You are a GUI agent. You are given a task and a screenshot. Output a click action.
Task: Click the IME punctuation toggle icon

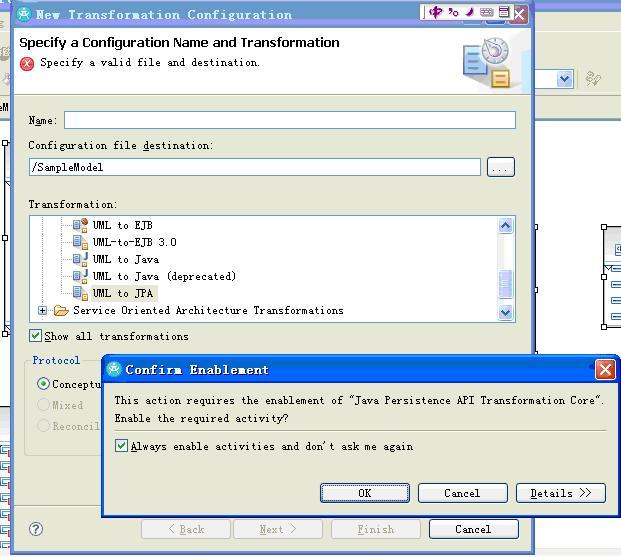453,12
